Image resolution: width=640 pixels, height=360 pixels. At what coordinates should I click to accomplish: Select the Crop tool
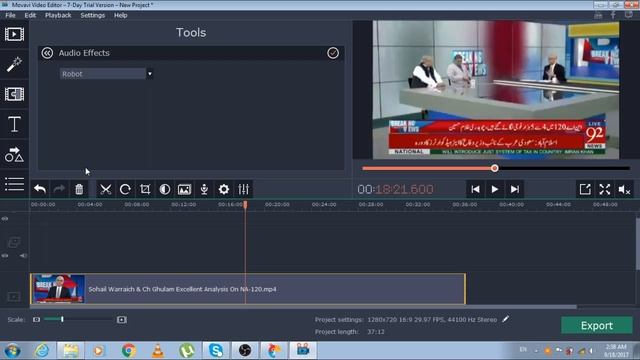pos(145,189)
